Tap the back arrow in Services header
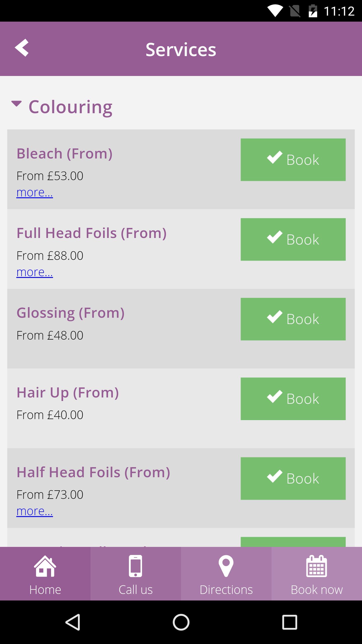The width and height of the screenshot is (362, 644). click(x=22, y=48)
